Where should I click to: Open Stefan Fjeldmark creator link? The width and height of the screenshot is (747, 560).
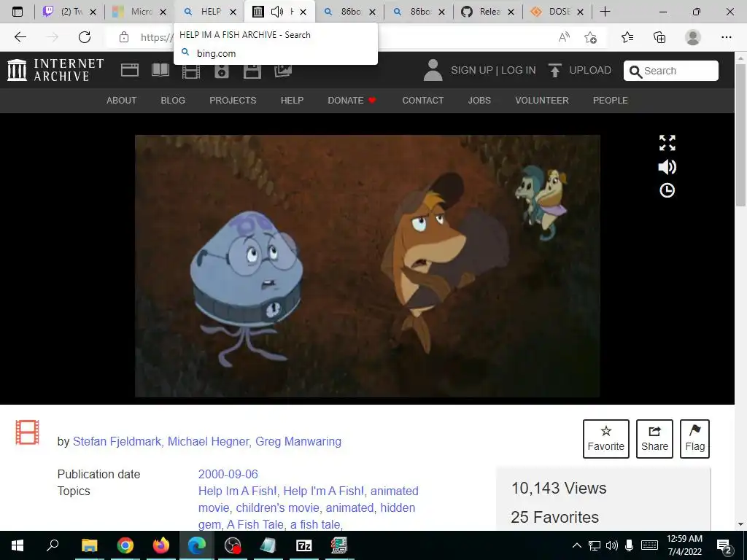pos(117,441)
